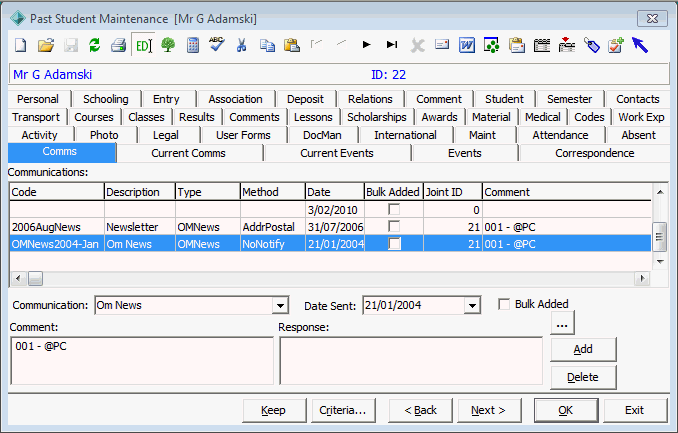Click the black clapperboard-style icon
Viewport: 678px width, 433px height.
[x=542, y=45]
